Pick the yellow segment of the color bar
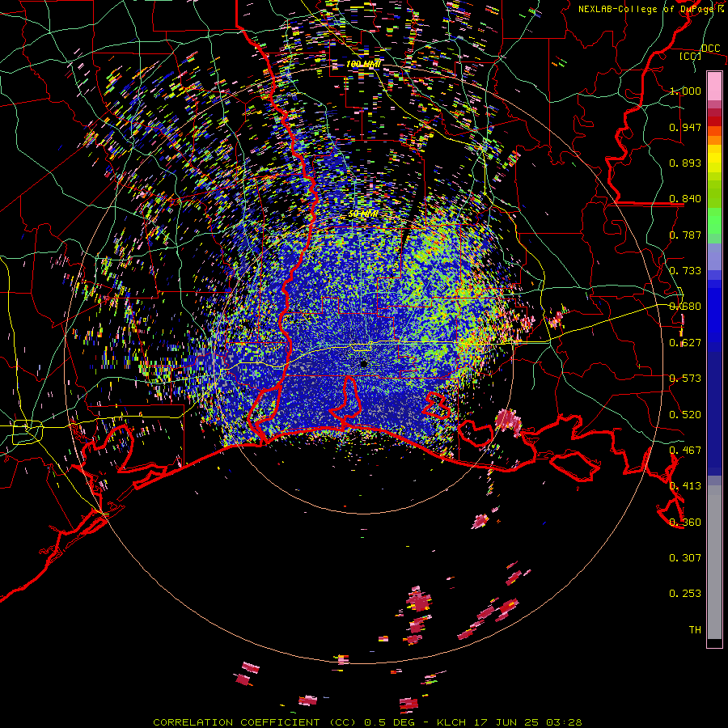The height and width of the screenshot is (728, 728). coord(714,159)
